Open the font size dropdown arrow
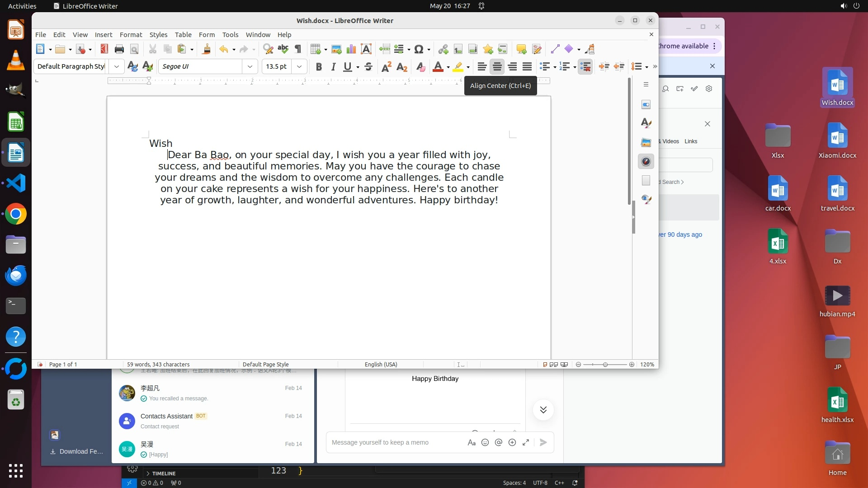 pos(299,67)
